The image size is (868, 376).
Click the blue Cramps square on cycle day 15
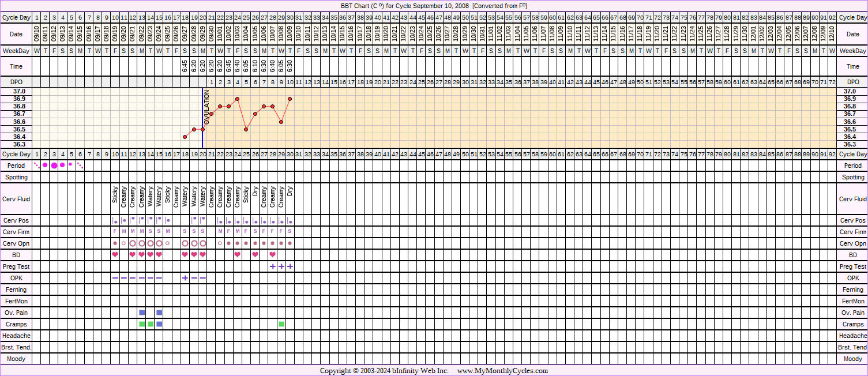[159, 324]
